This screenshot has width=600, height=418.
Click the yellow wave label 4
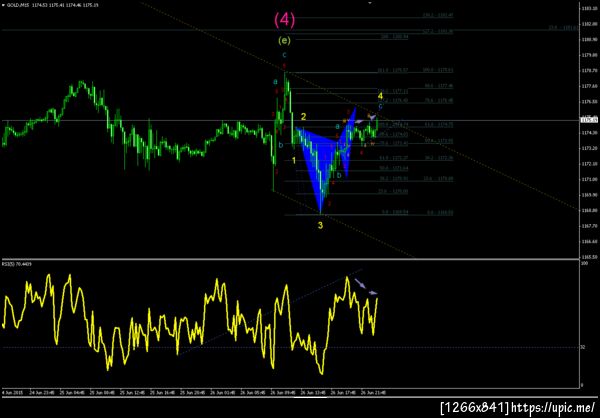coord(380,95)
